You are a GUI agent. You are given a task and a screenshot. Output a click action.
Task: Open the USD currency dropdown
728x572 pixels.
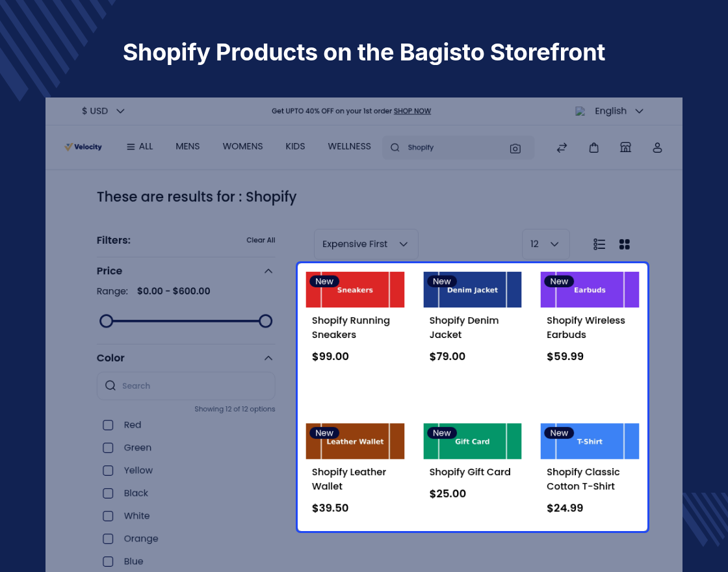(103, 111)
